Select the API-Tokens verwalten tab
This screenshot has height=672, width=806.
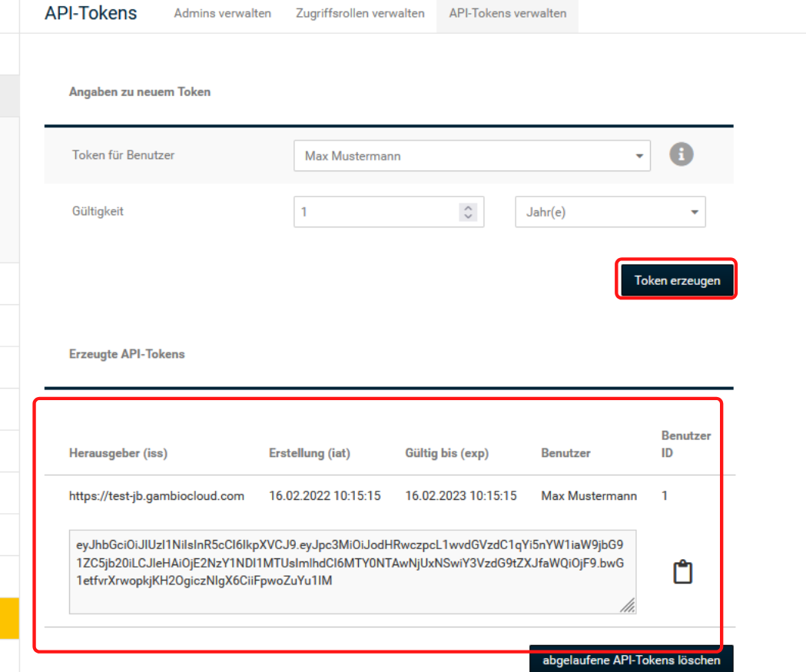point(507,14)
